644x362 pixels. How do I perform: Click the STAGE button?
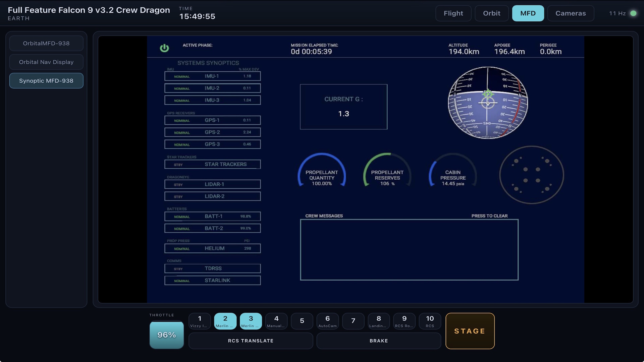click(x=470, y=331)
